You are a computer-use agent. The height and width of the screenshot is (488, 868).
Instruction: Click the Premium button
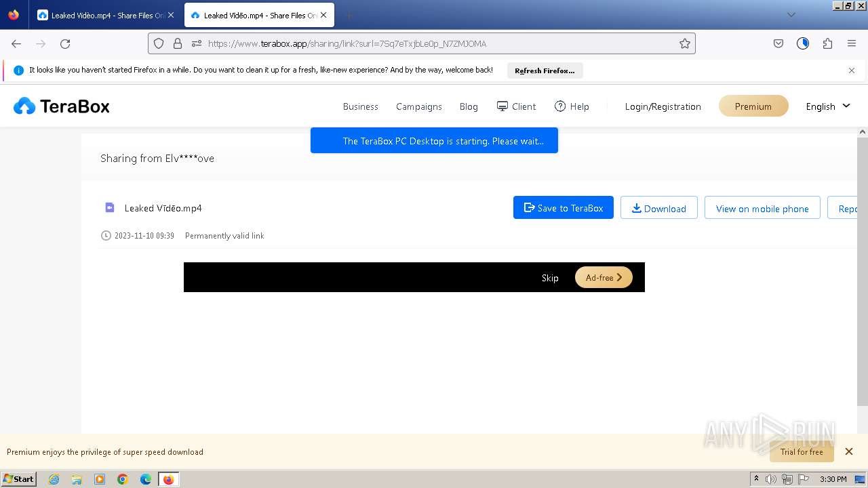point(753,106)
